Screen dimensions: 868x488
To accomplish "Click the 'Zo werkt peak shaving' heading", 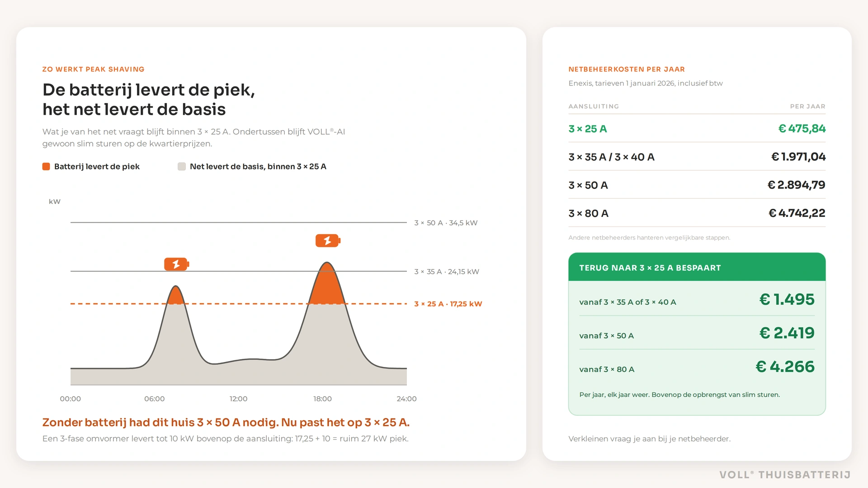I will [x=94, y=69].
